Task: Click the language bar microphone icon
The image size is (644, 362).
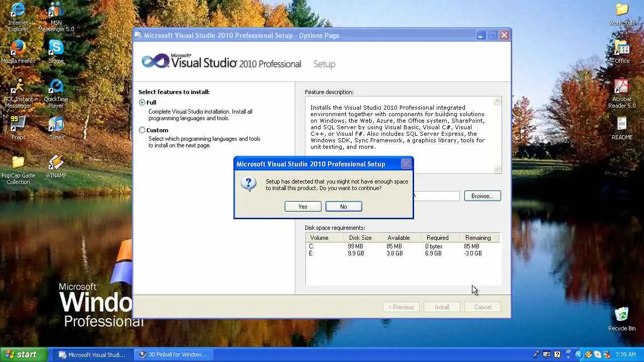Action: [x=536, y=354]
